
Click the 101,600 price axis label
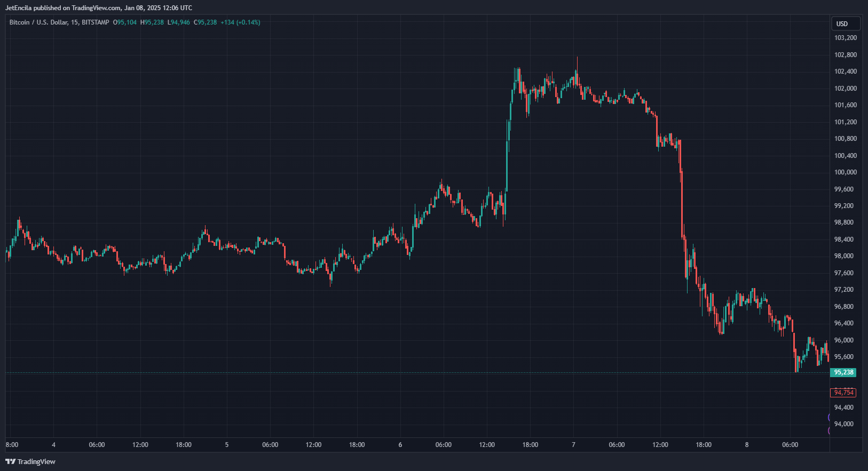(846, 105)
